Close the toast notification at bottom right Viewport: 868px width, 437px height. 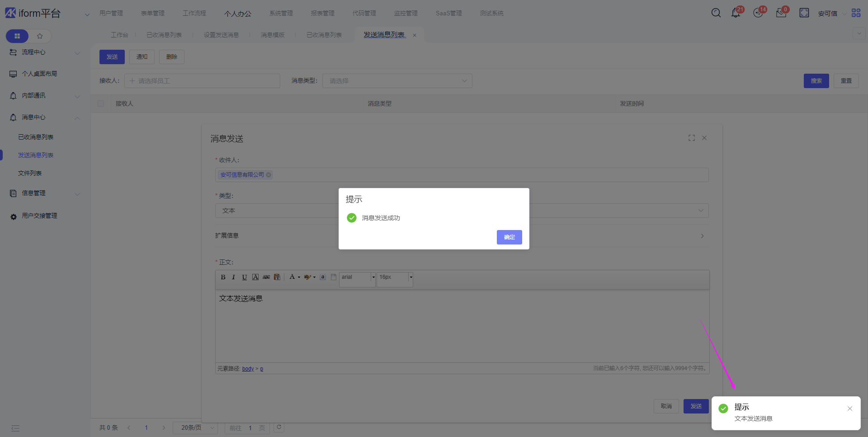[x=849, y=409]
